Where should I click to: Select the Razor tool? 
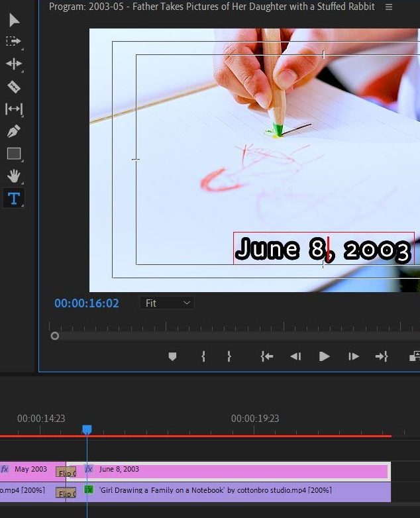click(x=14, y=87)
